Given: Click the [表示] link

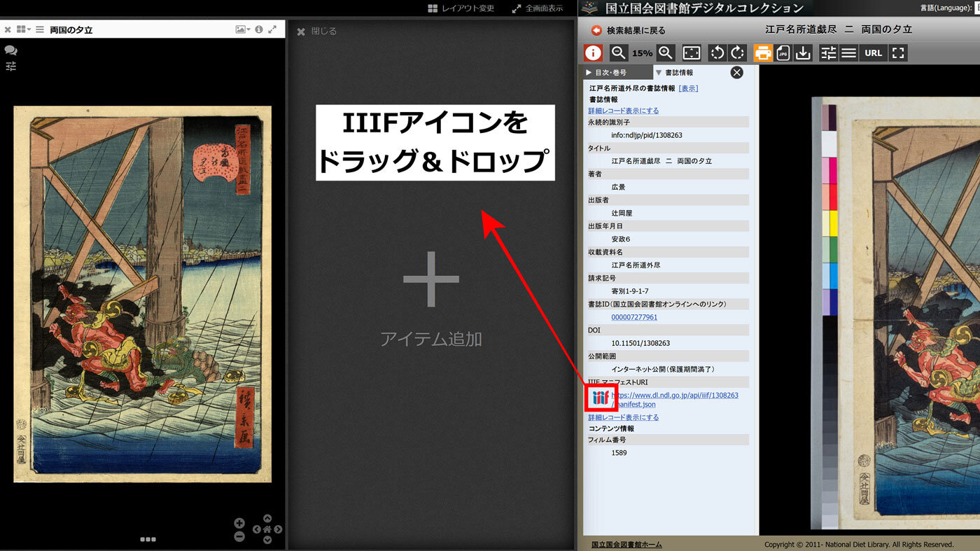Looking at the screenshot, I should point(688,88).
